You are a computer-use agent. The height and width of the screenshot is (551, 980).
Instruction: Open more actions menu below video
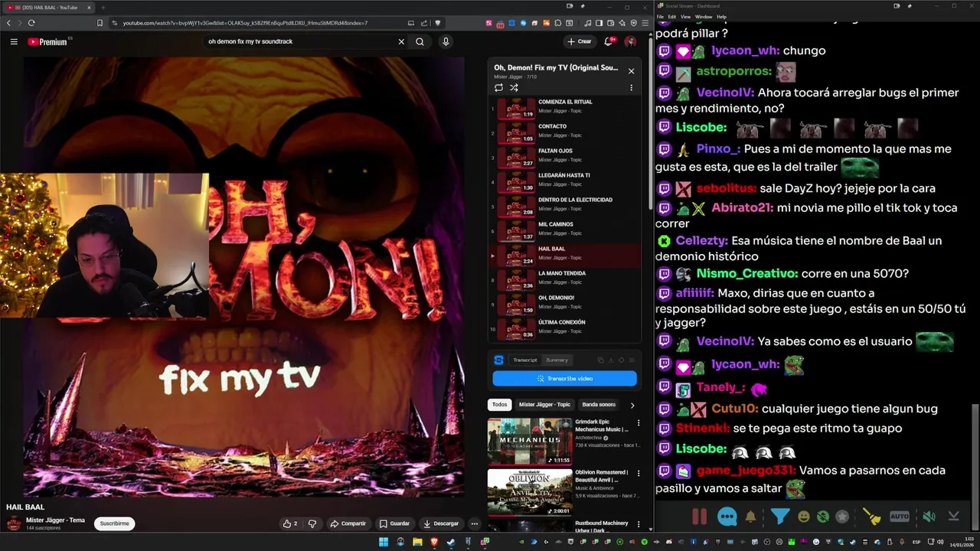475,523
